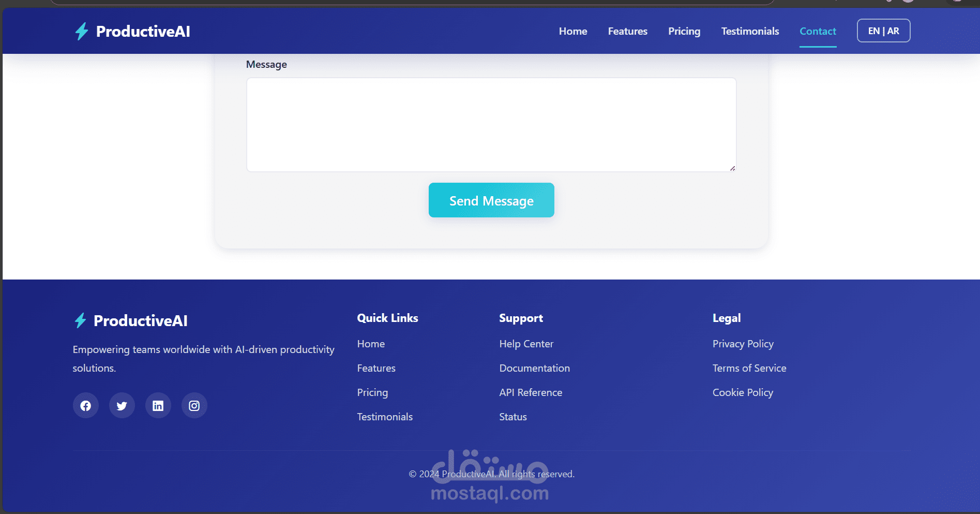Check the Status support link
This screenshot has width=980, height=514.
click(x=512, y=417)
